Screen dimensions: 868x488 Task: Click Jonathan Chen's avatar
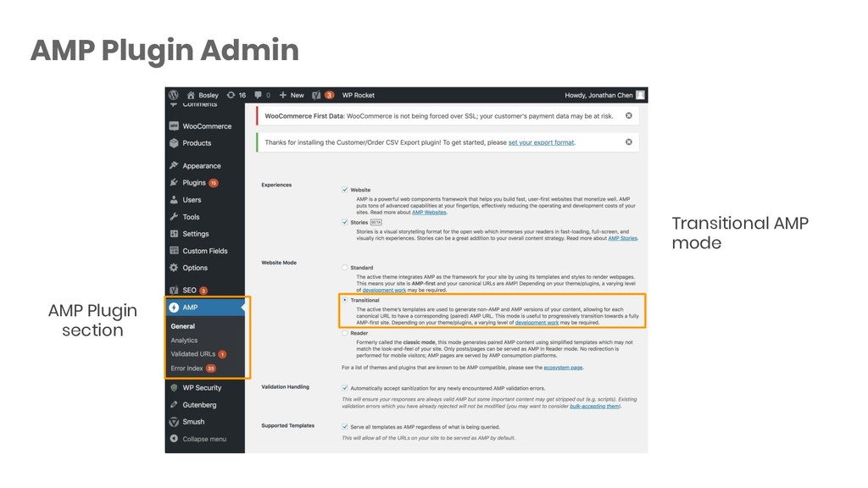coord(641,95)
